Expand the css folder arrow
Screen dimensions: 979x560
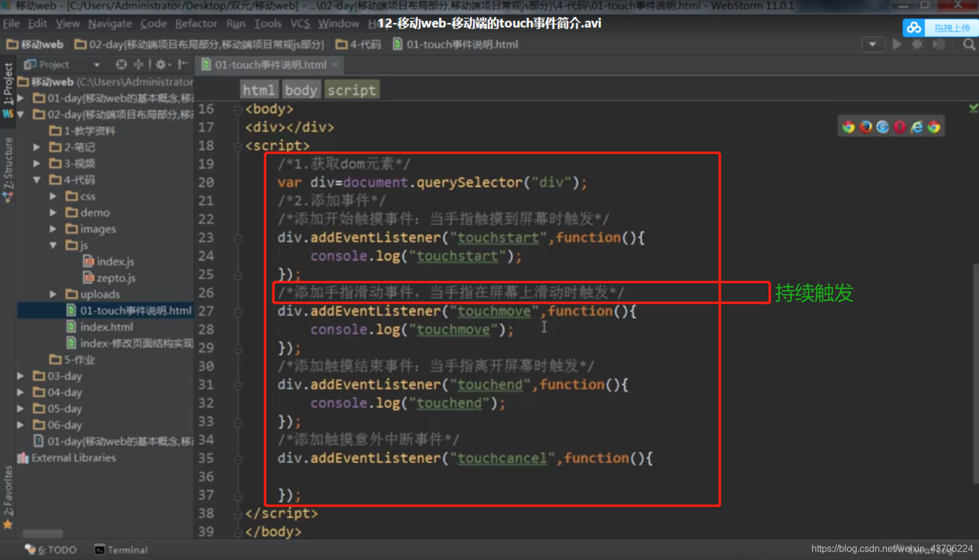[x=53, y=196]
